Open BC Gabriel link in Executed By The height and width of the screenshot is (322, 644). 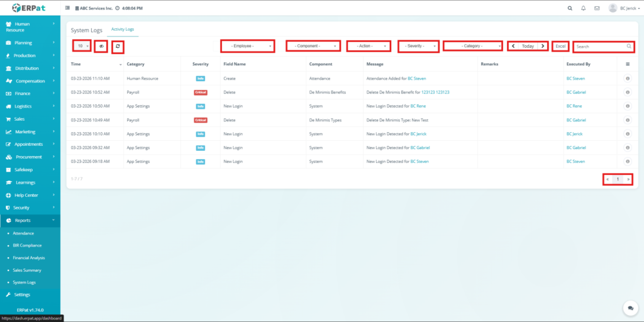[x=575, y=92]
